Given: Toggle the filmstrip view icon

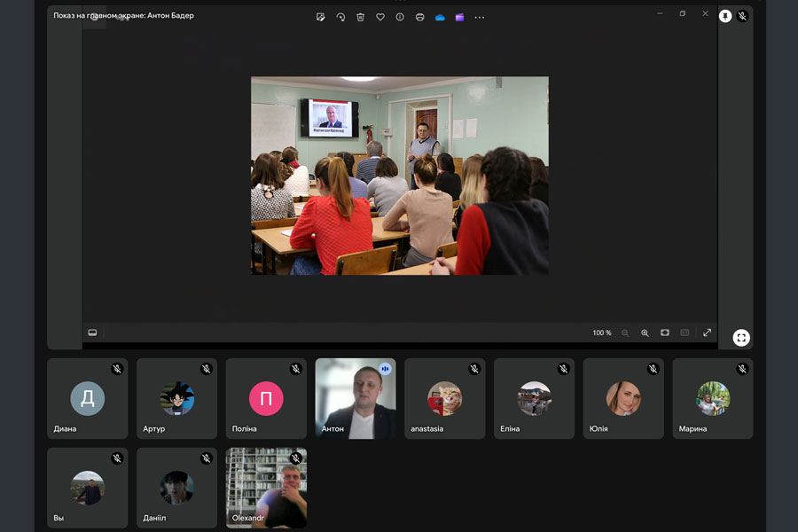Looking at the screenshot, I should (x=92, y=332).
